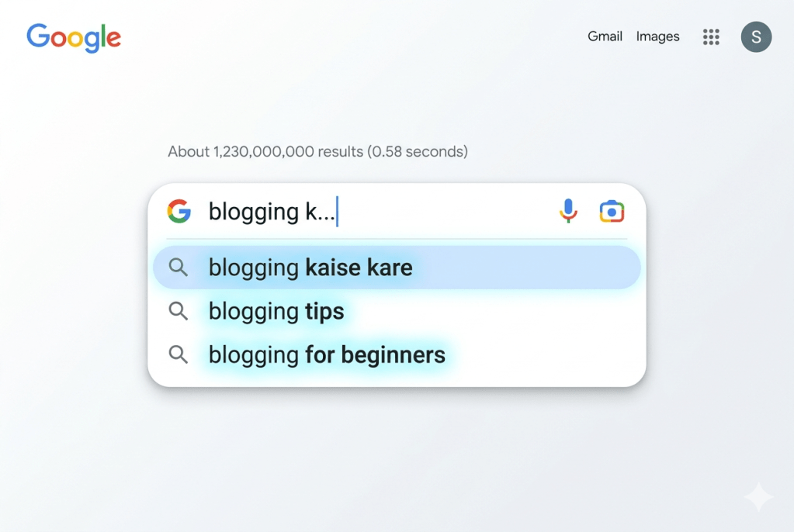The image size is (794, 532).
Task: Open Gmail from the top bar
Action: pyautogui.click(x=605, y=36)
